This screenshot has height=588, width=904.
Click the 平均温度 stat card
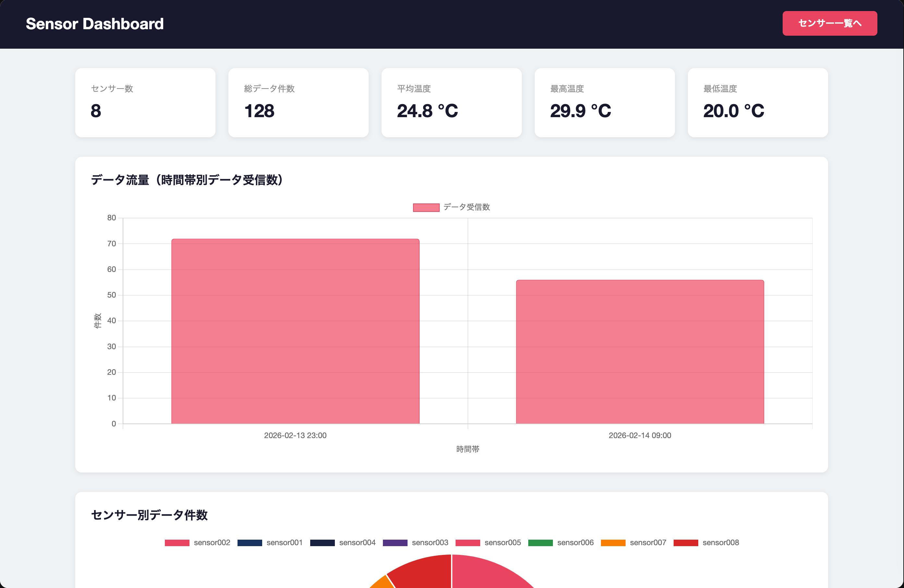451,103
